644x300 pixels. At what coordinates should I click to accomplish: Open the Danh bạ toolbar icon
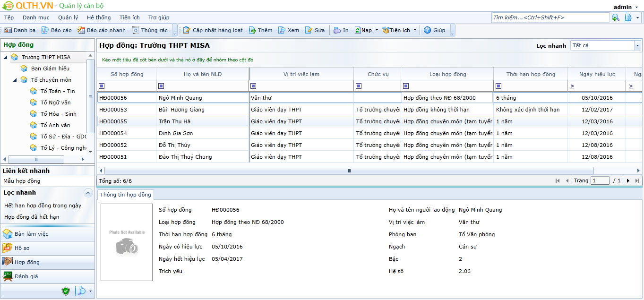pyautogui.click(x=8, y=30)
